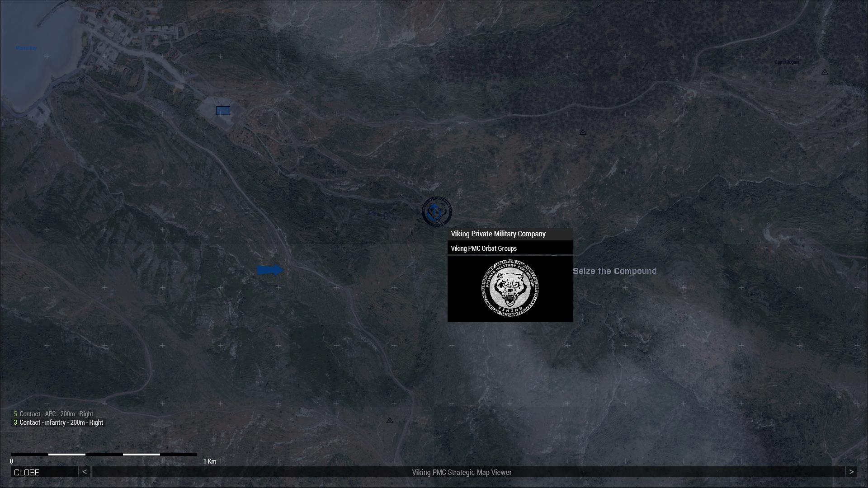Image resolution: width=868 pixels, height=488 pixels.
Task: Go to previous mission with left arrow
Action: pyautogui.click(x=85, y=472)
